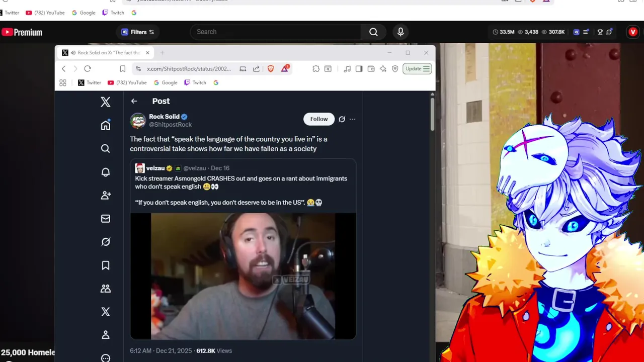Click the 612.8K Views count
This screenshot has width=644, height=362.
pyautogui.click(x=214, y=351)
